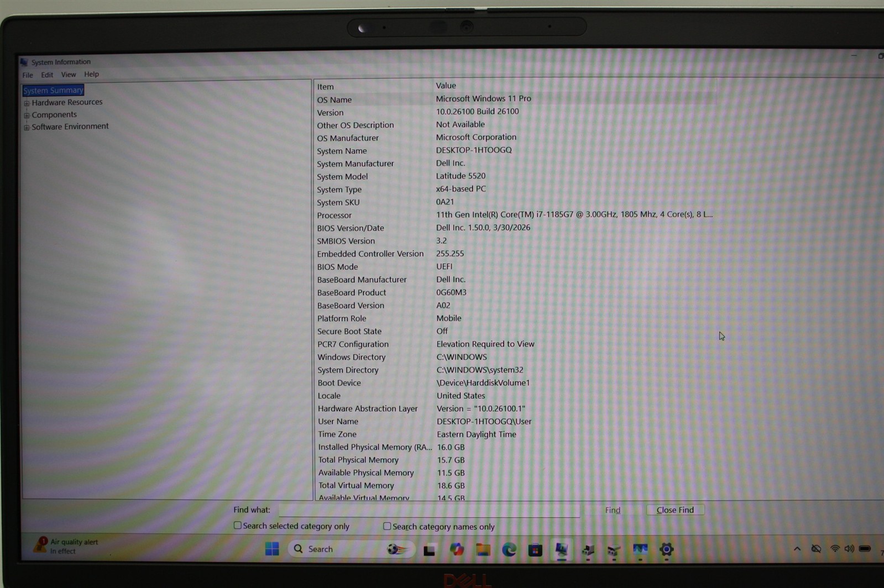The width and height of the screenshot is (884, 588).
Task: Select the Platform Role row
Action: tap(515, 318)
